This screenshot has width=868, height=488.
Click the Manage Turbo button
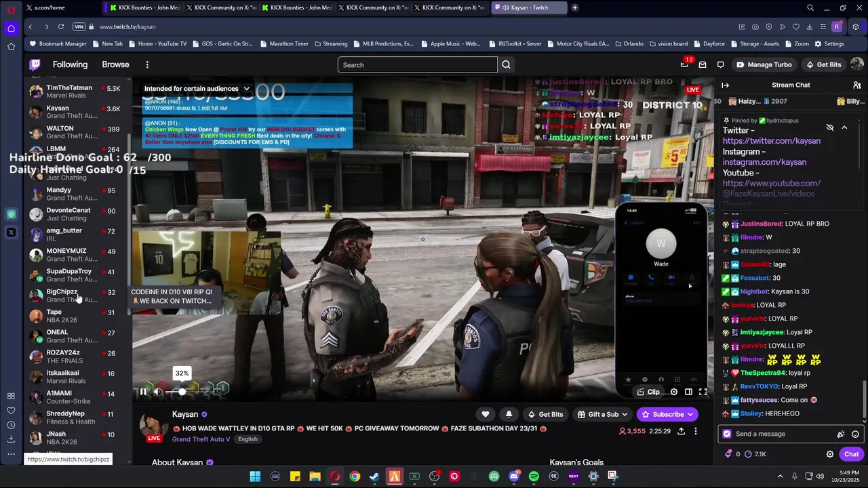tap(764, 64)
